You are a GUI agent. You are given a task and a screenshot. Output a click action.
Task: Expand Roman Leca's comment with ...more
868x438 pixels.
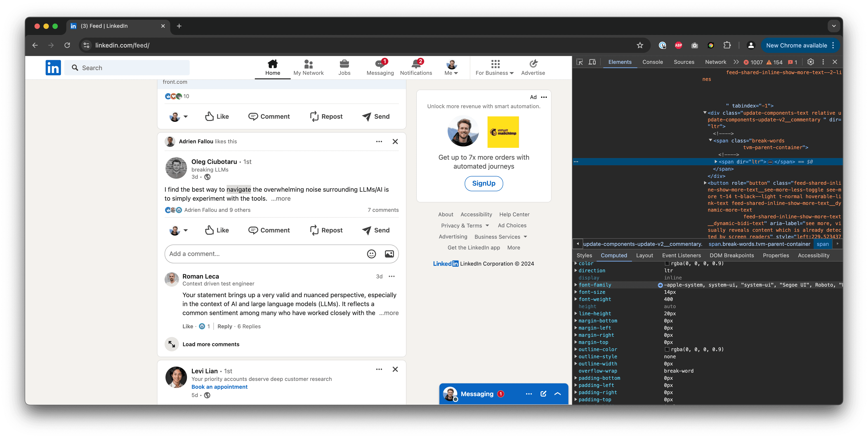[x=389, y=313]
